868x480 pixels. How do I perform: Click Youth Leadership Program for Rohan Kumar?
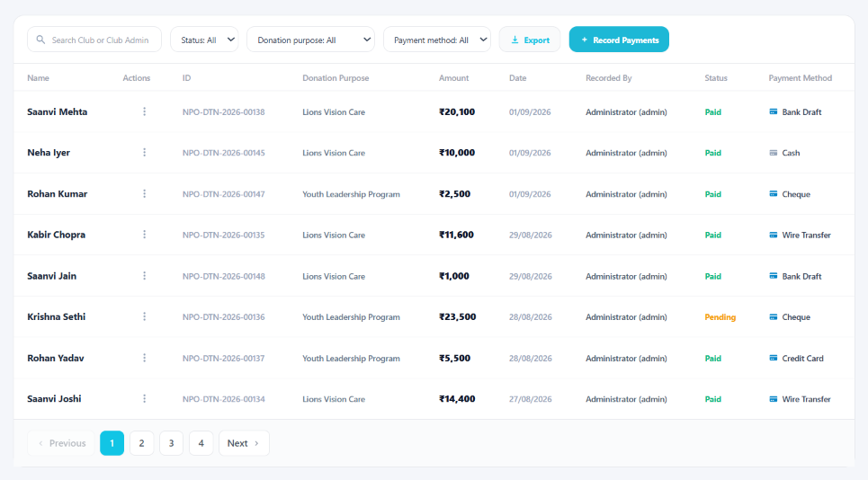point(351,194)
